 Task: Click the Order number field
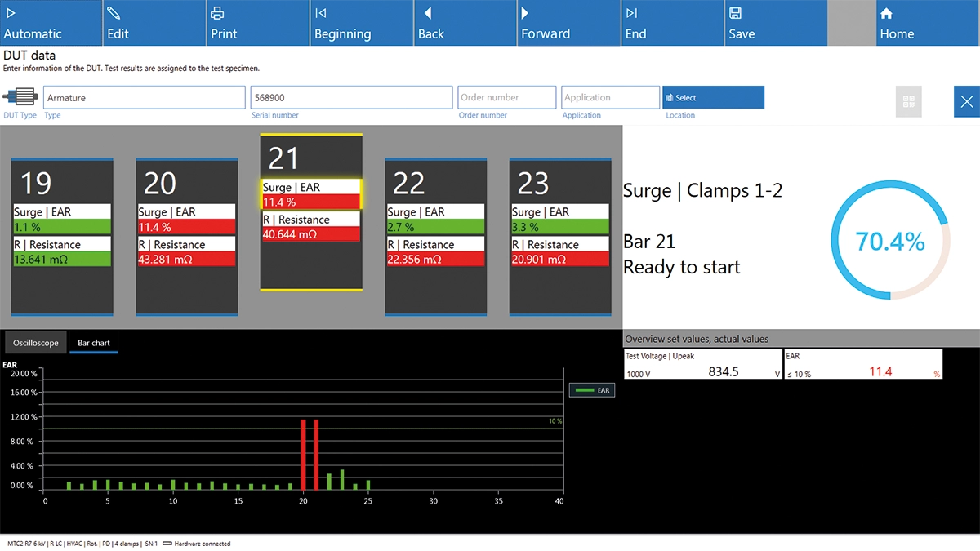[x=506, y=98]
